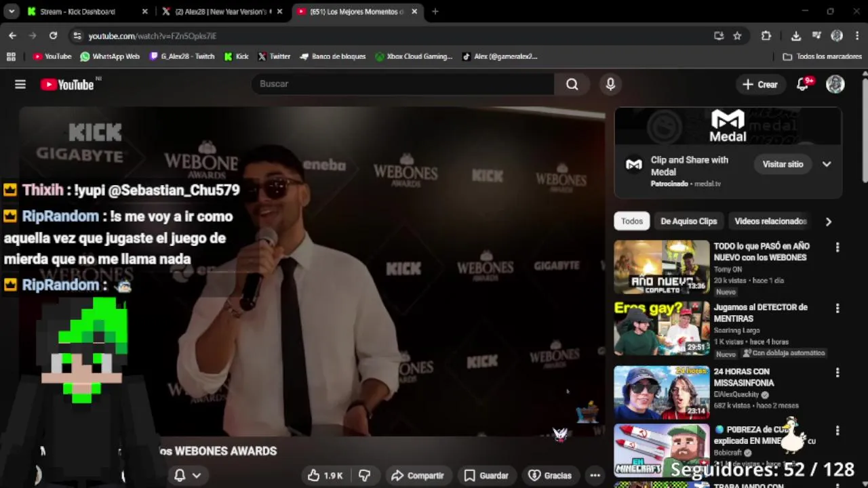868x488 pixels.
Task: Open options for 24 HORAS CON MISSASINFONIA video
Action: click(837, 373)
